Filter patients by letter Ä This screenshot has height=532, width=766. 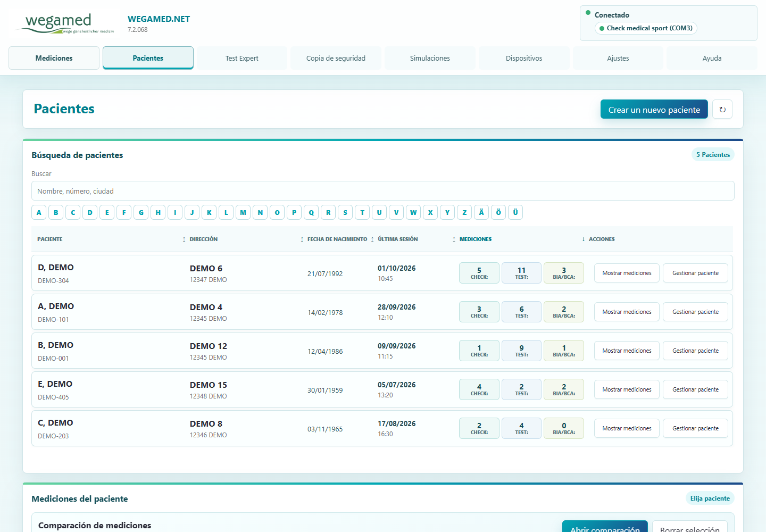[481, 212]
